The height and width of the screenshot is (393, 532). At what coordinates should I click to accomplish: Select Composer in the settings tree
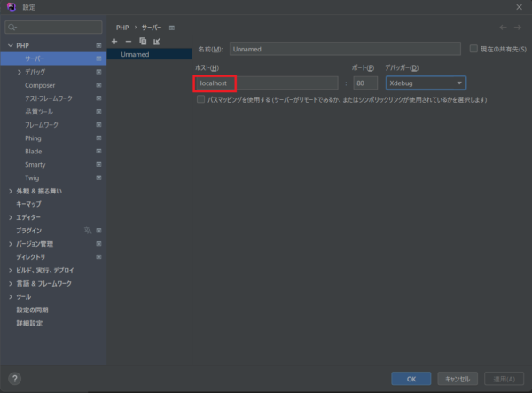click(39, 85)
